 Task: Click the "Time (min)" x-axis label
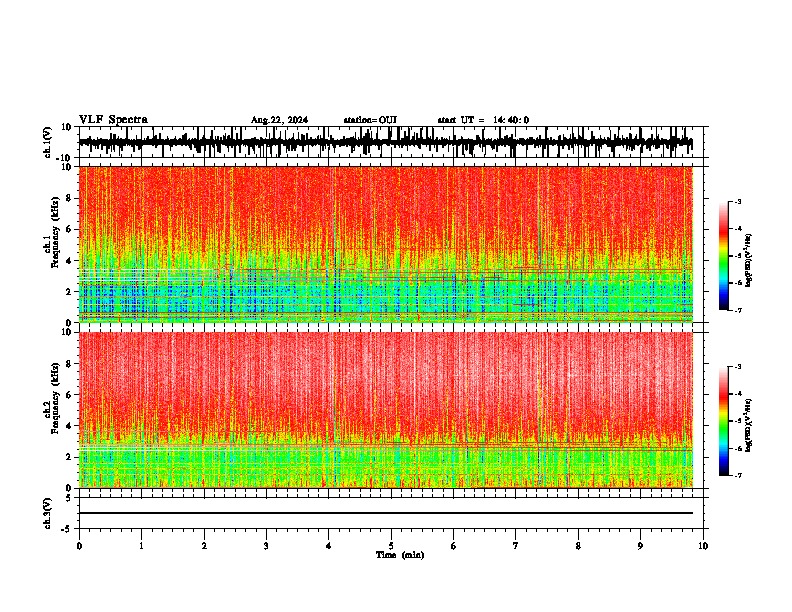400,555
